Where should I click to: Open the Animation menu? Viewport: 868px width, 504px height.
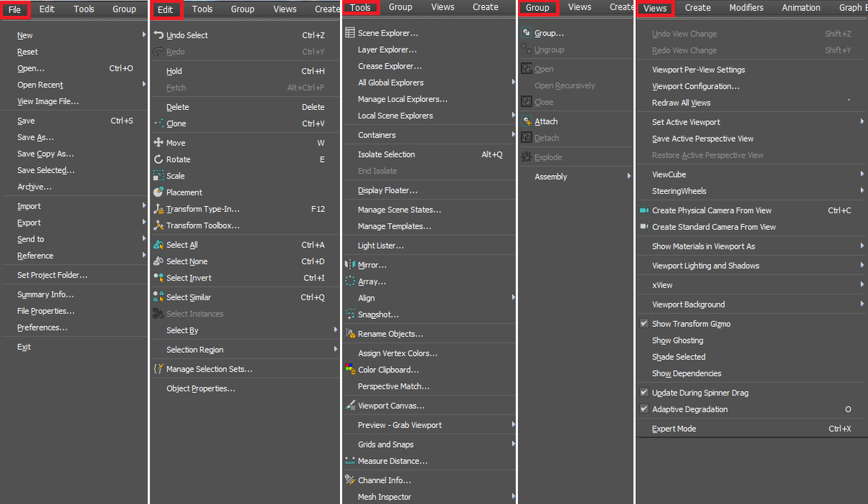(801, 8)
